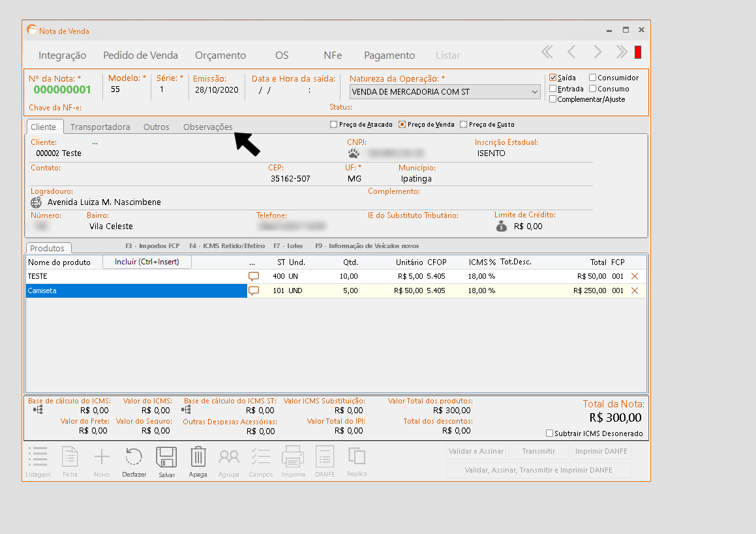
Task: Click the money bag credit limit icon
Action: click(501, 227)
